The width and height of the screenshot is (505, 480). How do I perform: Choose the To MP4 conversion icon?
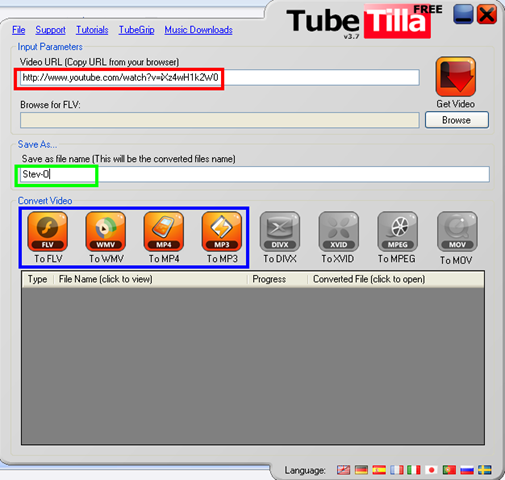(164, 231)
